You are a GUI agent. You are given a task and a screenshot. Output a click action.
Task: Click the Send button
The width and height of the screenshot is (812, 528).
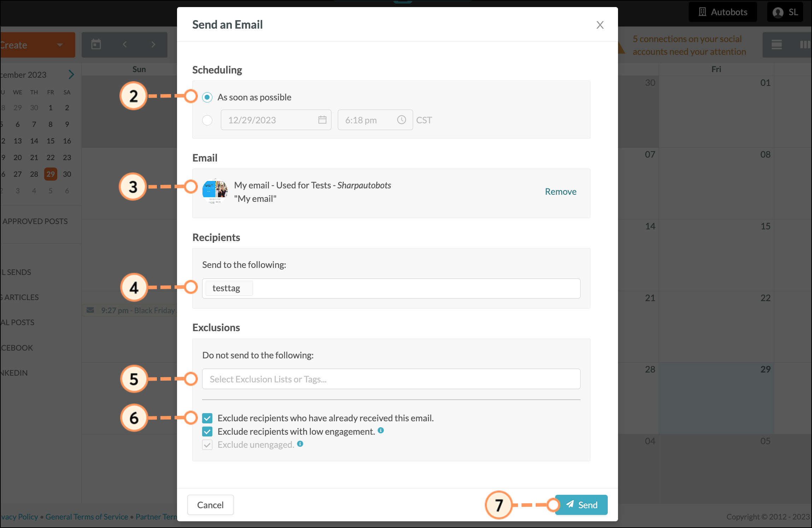pos(581,505)
